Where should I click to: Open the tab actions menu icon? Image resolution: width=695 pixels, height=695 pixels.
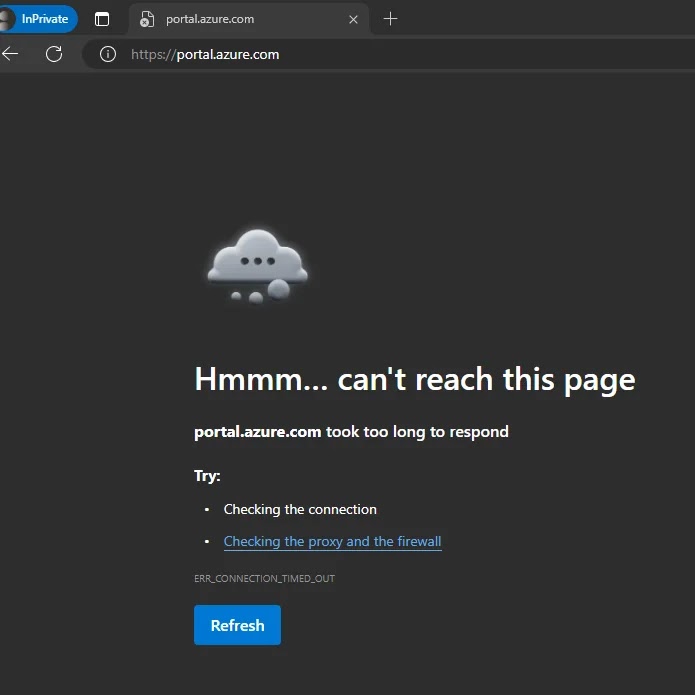tap(102, 19)
